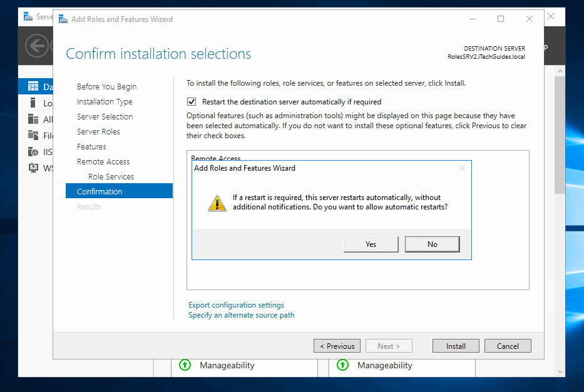Image resolution: width=584 pixels, height=392 pixels.
Task: Select the IIS sidebar icon
Action: 33,151
